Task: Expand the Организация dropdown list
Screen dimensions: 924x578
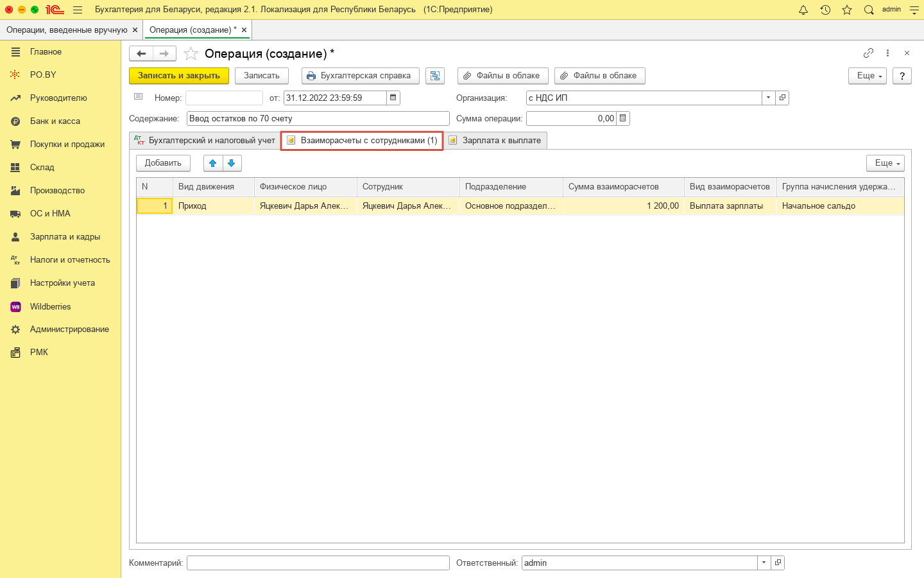Action: pos(768,98)
